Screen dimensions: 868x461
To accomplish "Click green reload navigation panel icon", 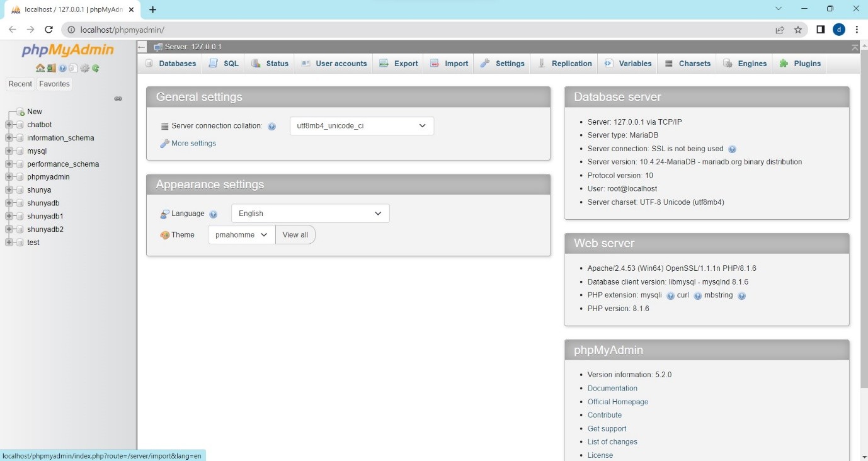I will [96, 68].
